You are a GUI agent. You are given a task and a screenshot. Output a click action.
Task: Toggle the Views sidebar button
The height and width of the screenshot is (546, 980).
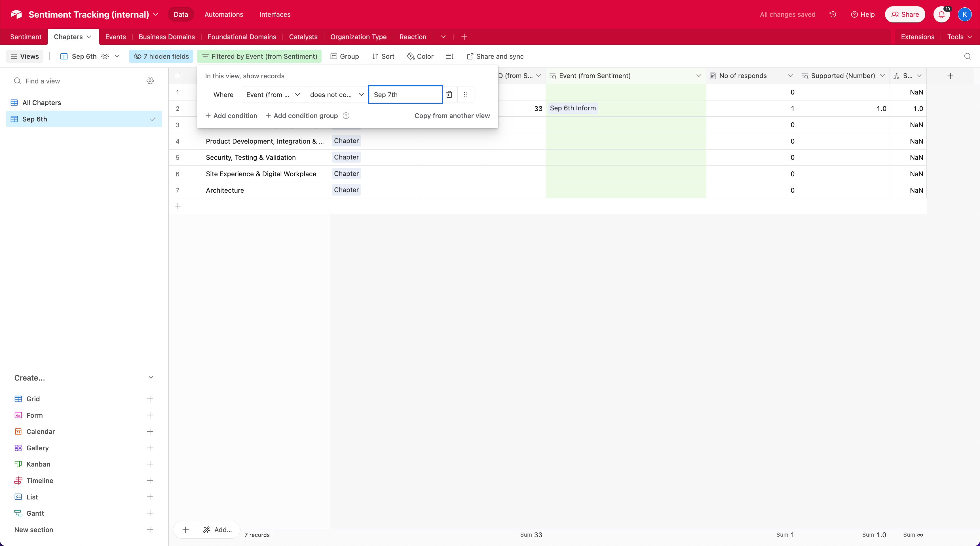tap(25, 56)
